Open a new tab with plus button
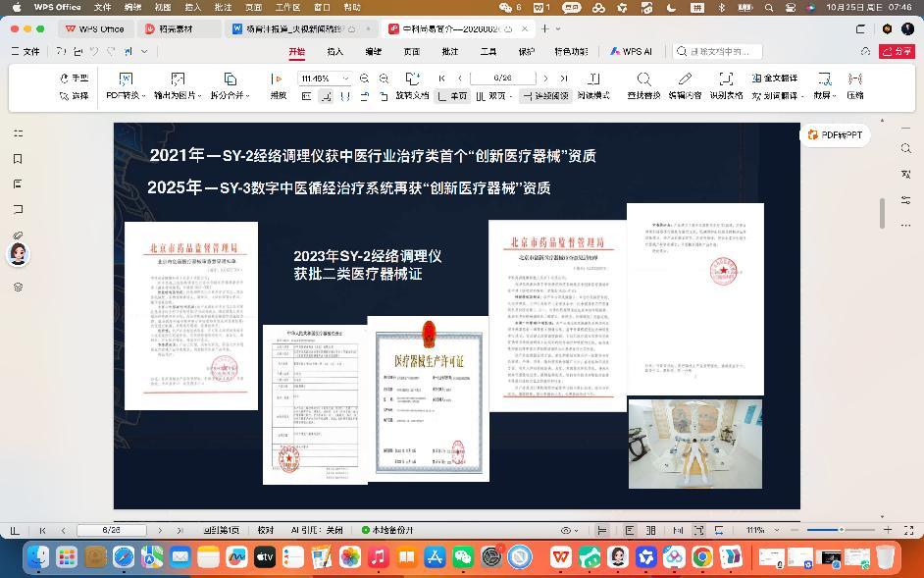Image resolution: width=924 pixels, height=578 pixels. coord(545,28)
